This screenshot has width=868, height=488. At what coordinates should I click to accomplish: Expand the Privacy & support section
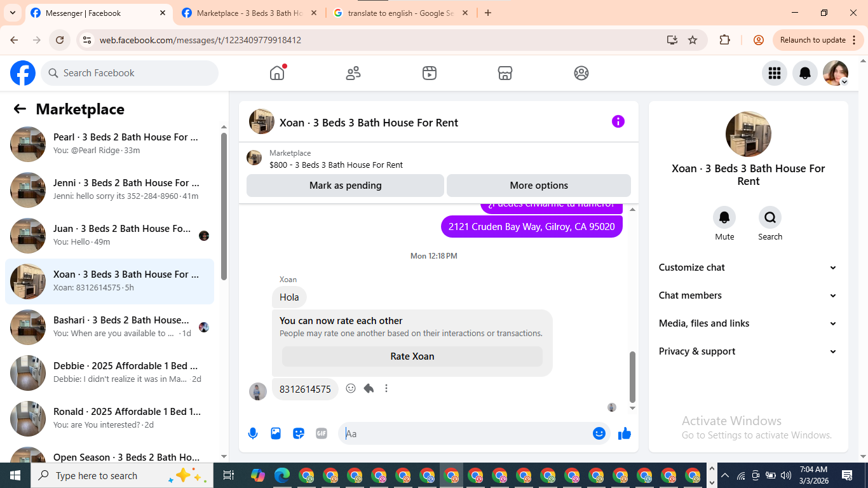(749, 351)
